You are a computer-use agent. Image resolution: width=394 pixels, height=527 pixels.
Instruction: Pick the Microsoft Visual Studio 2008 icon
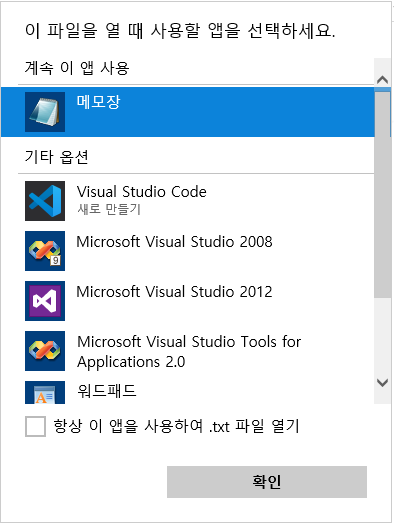point(45,251)
